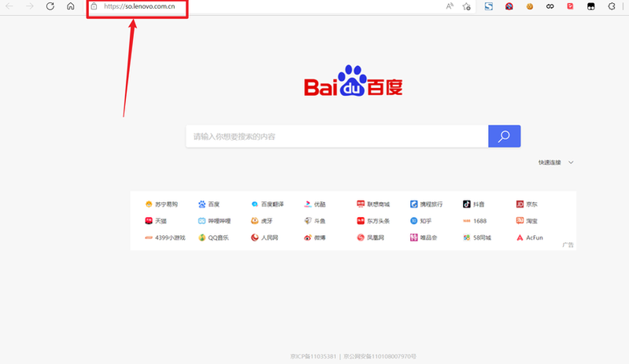The image size is (629, 364).
Task: Open the QQ音乐 shortcut link
Action: pos(213,237)
